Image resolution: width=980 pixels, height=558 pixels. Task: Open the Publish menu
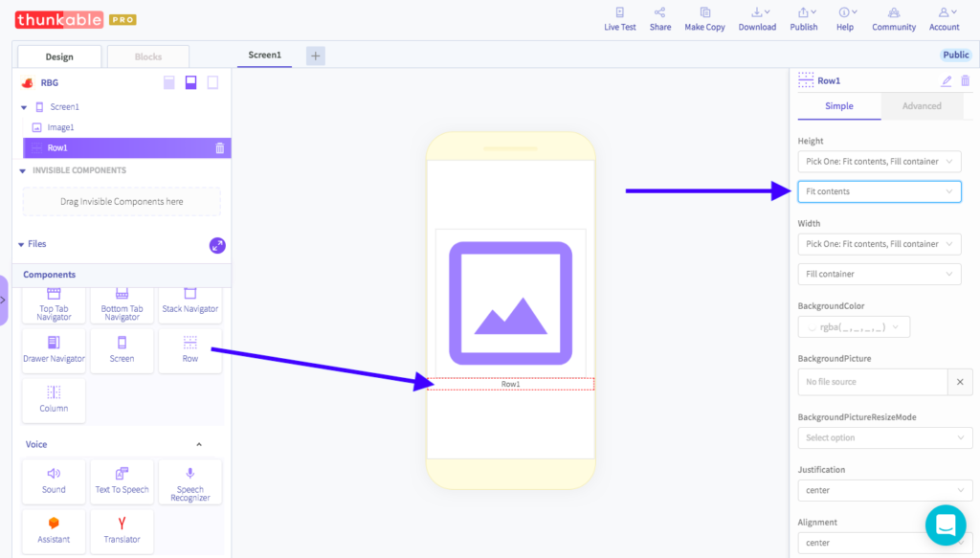803,19
